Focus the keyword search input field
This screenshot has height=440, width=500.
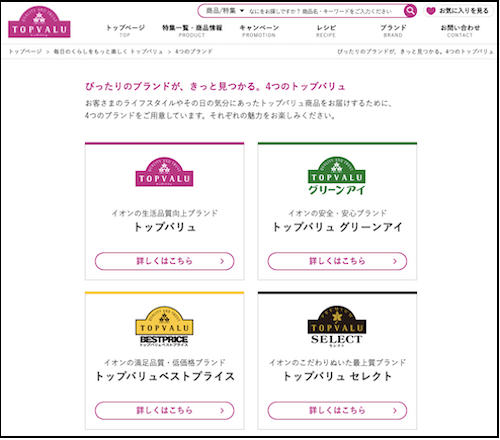pos(320,11)
